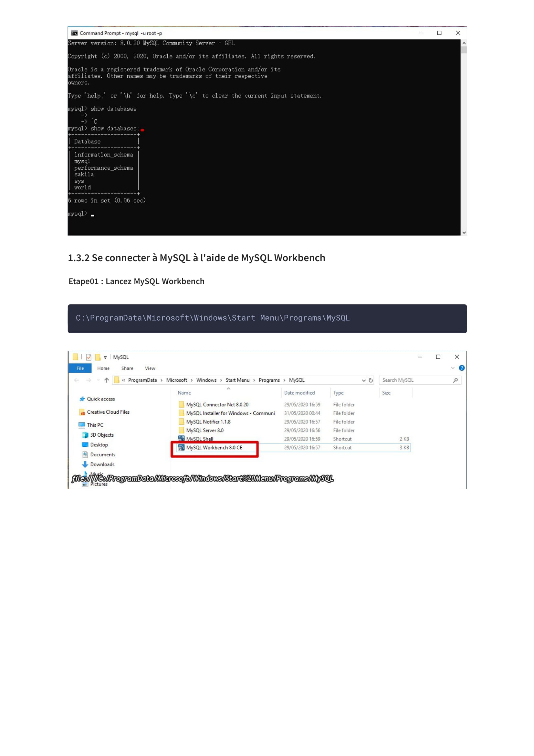The height and width of the screenshot is (756, 534).
Task: Click ProgramData in the breadcrumb path
Action: click(x=142, y=380)
